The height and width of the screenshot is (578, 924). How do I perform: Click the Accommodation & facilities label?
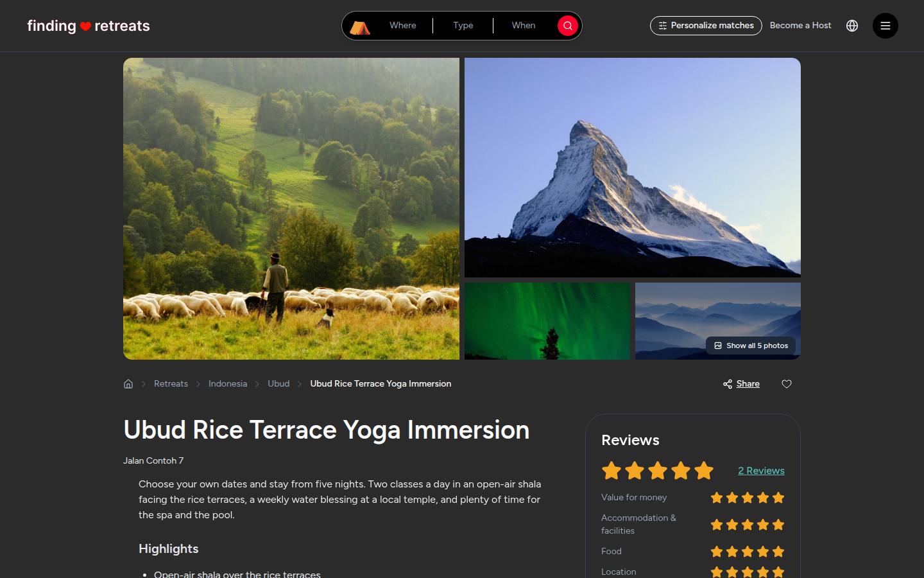638,524
